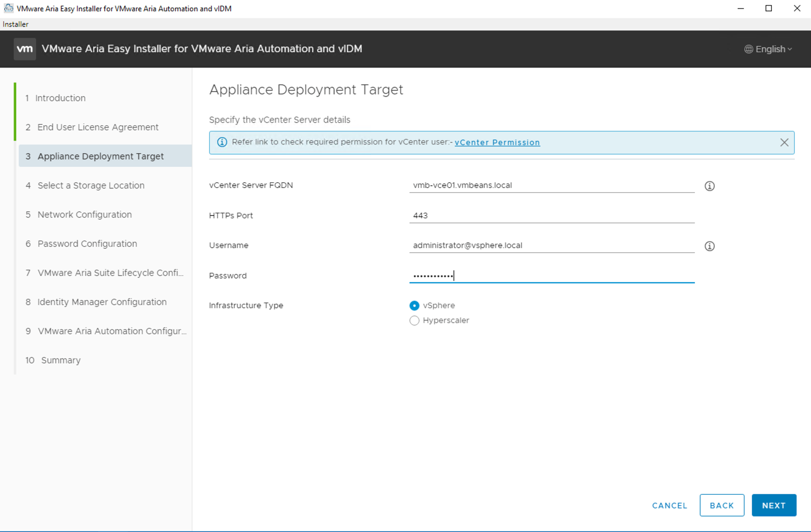The height and width of the screenshot is (532, 811).
Task: Click the NEXT button
Action: [x=774, y=505]
